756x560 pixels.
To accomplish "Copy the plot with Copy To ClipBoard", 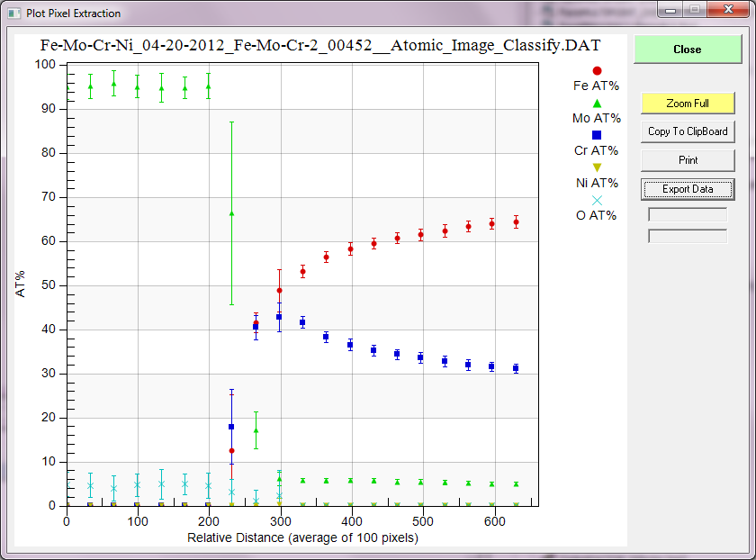I will pos(688,131).
